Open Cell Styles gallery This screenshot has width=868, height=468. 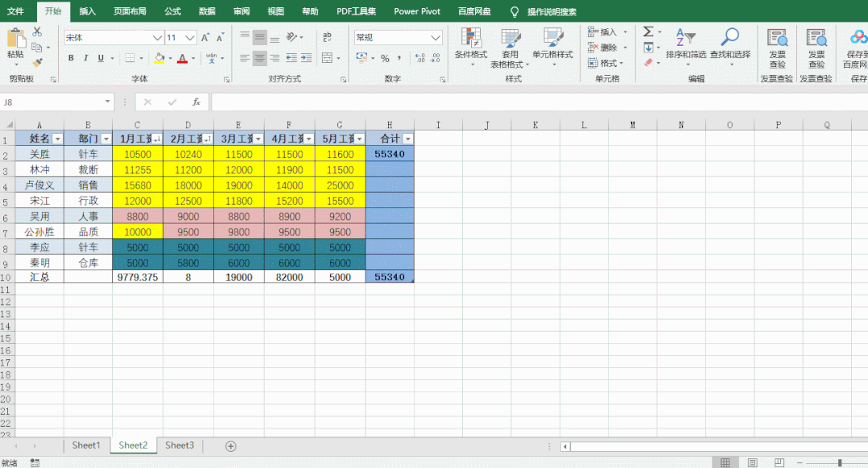(x=552, y=47)
